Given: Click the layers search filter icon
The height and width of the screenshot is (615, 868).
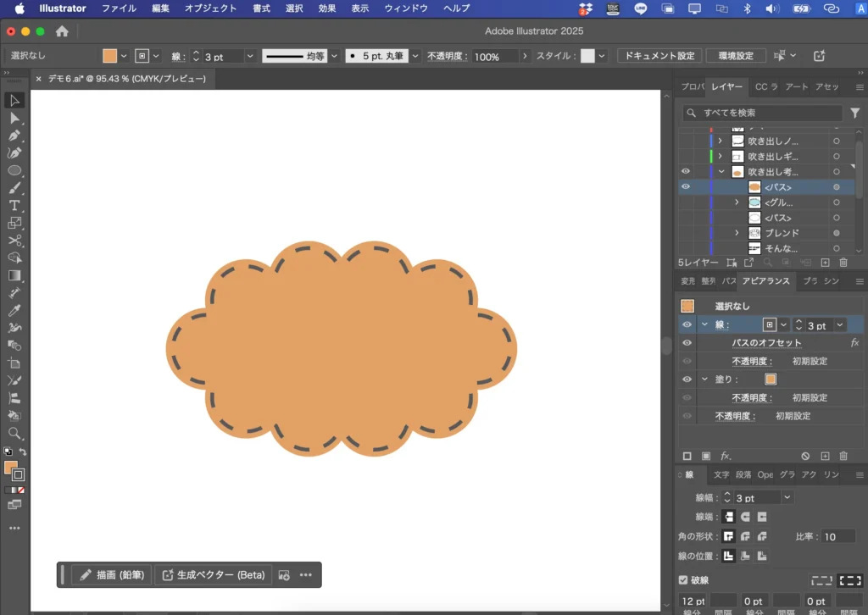Looking at the screenshot, I should coord(855,113).
